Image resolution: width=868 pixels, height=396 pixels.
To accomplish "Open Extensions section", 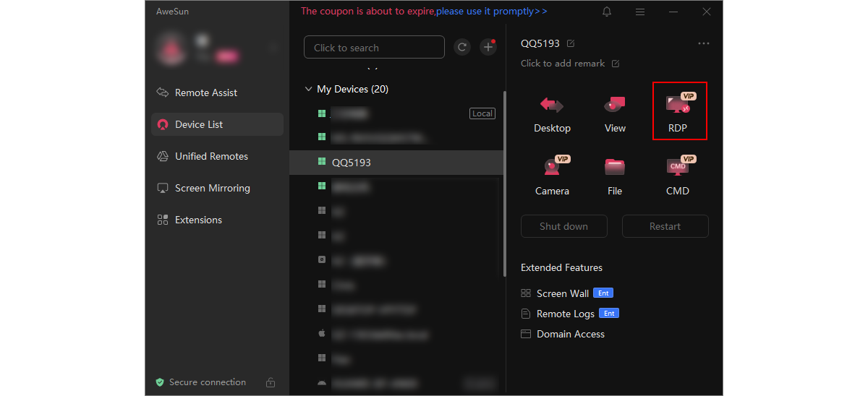I will [218, 220].
